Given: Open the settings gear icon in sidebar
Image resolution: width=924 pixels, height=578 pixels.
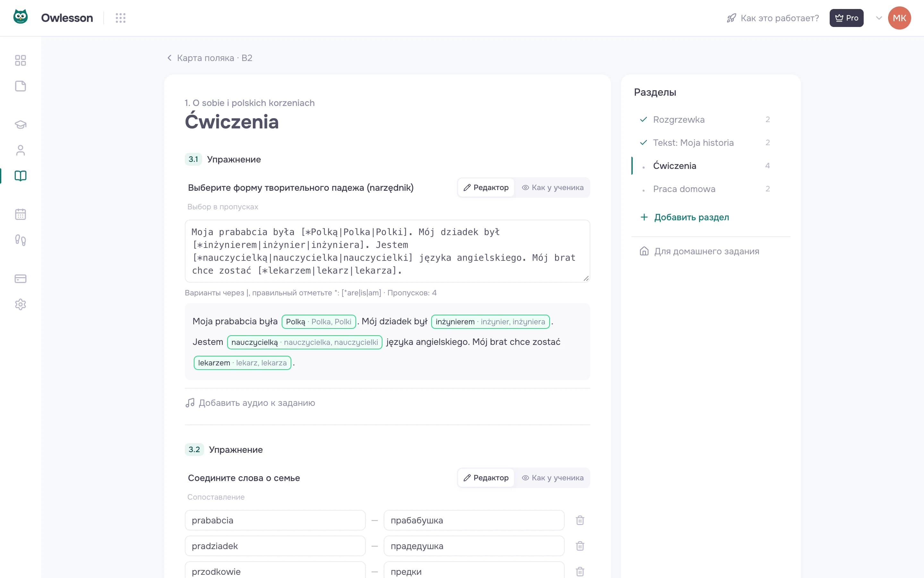Looking at the screenshot, I should [x=21, y=304].
